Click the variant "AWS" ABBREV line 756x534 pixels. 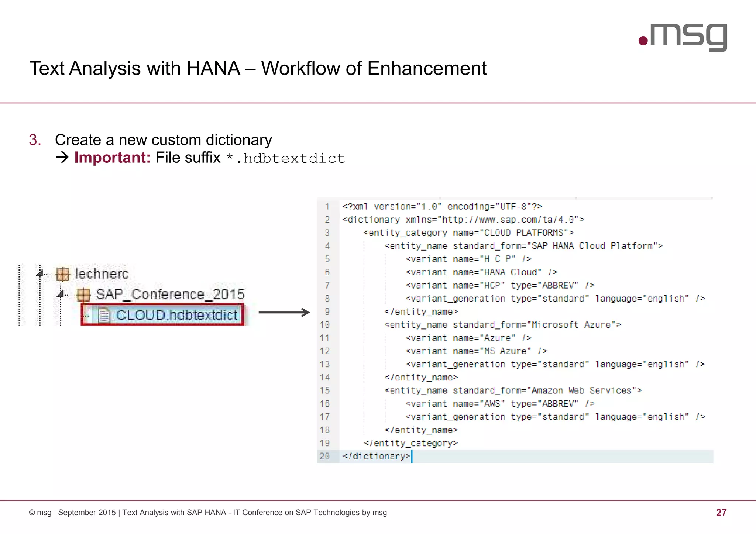coord(500,404)
